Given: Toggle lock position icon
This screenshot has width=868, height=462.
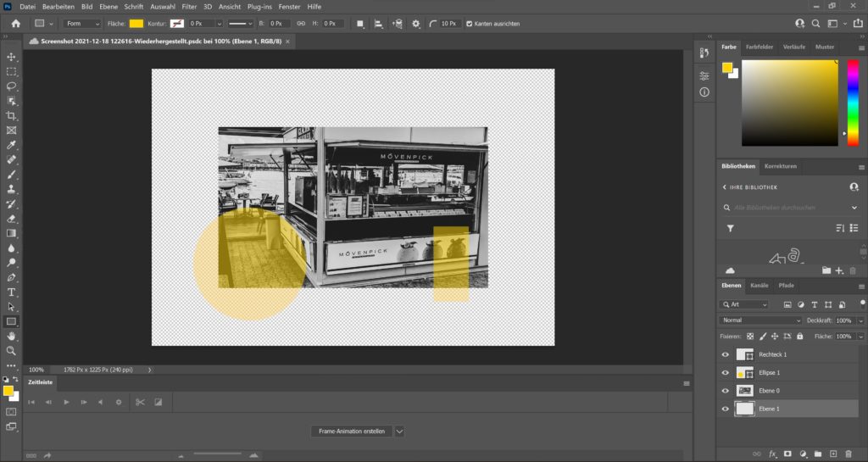Looking at the screenshot, I should click(x=775, y=337).
